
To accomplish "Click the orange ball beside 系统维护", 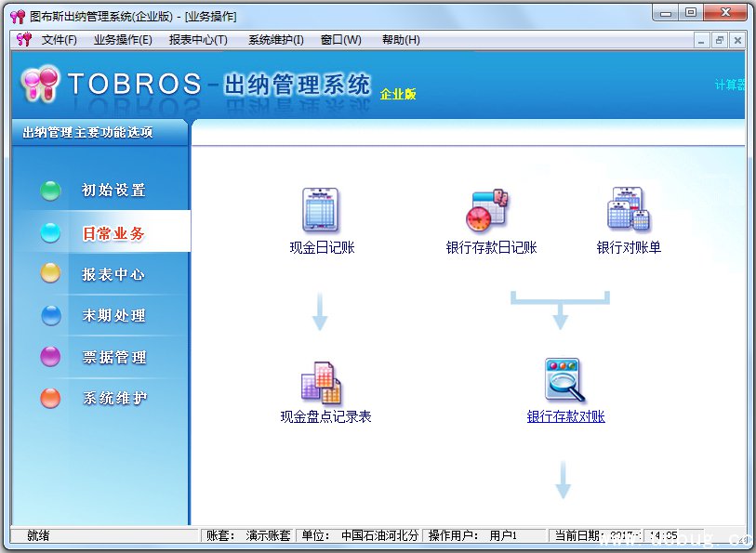I will pyautogui.click(x=50, y=398).
